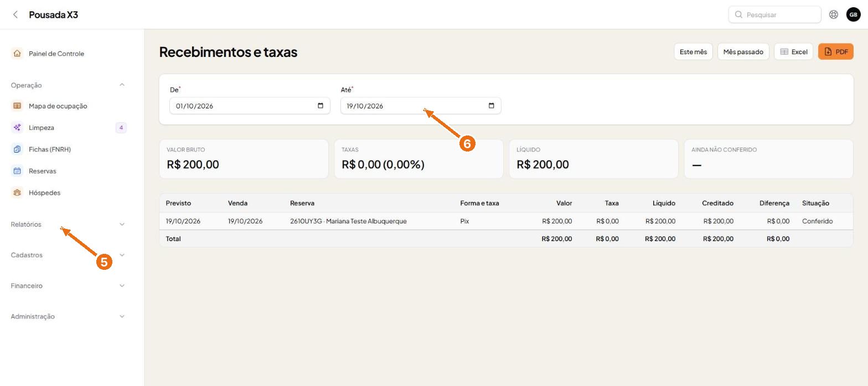Focus the Pesquisar search field
Screen dimensions: 868x386
pyautogui.click(x=774, y=14)
